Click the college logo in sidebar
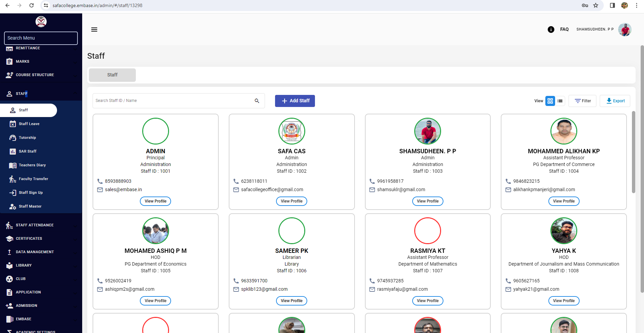 point(41,22)
